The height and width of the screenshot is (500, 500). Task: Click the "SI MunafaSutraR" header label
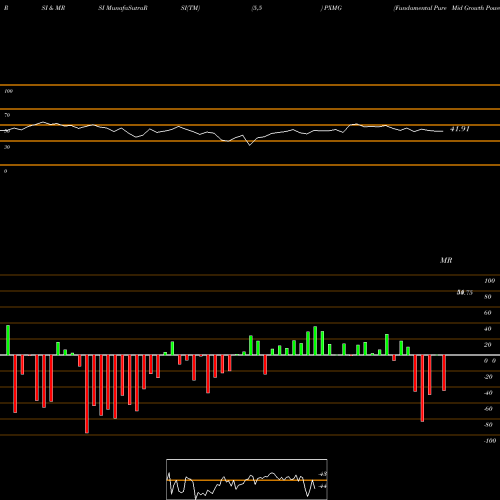point(123,8)
